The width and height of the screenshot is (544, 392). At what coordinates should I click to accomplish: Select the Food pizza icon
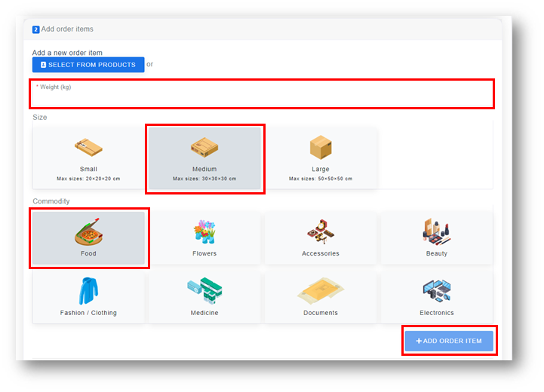click(88, 232)
